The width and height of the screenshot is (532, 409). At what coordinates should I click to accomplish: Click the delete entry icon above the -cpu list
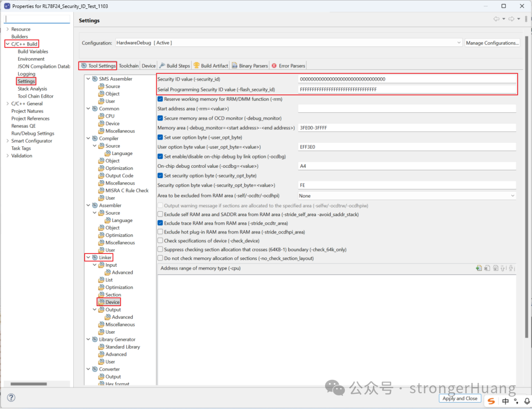[x=486, y=268]
